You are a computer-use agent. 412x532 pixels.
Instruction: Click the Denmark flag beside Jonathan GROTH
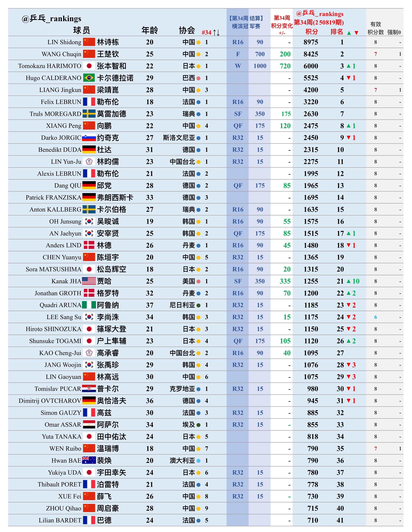(89, 293)
